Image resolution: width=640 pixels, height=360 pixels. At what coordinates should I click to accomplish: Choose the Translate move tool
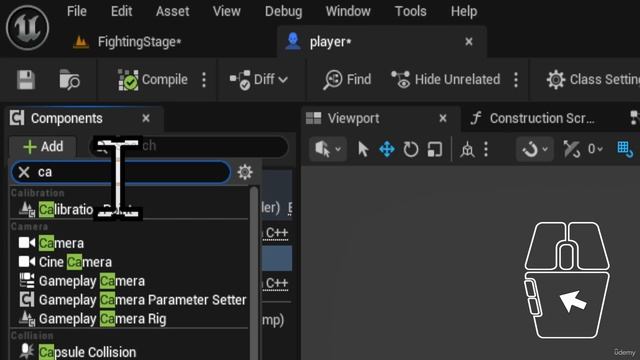click(x=387, y=149)
